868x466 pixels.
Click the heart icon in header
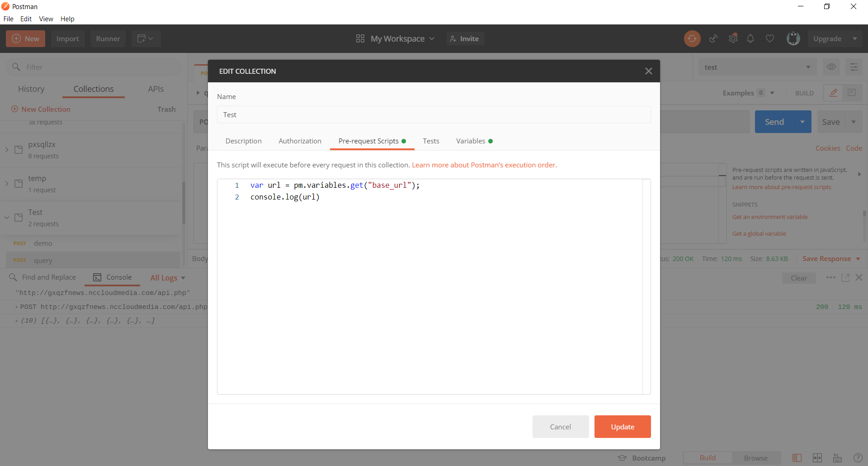pyautogui.click(x=770, y=39)
